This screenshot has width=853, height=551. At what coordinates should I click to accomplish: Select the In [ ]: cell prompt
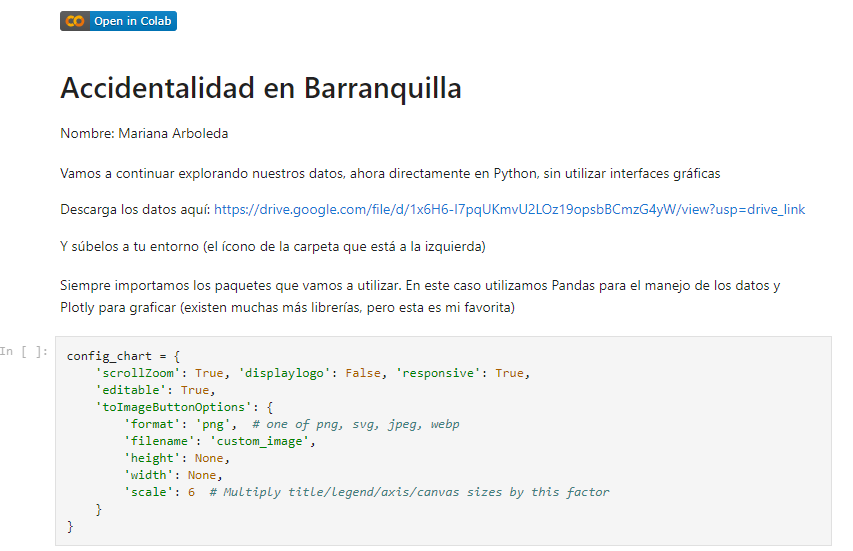click(x=24, y=351)
